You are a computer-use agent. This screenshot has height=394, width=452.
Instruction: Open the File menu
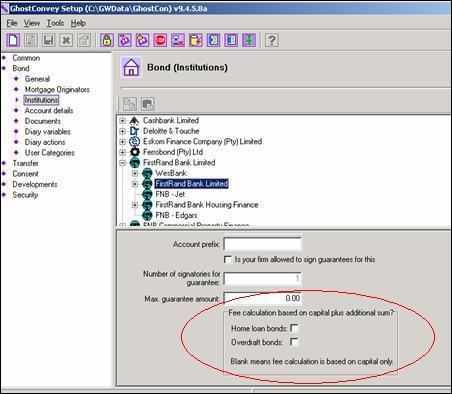[x=12, y=23]
